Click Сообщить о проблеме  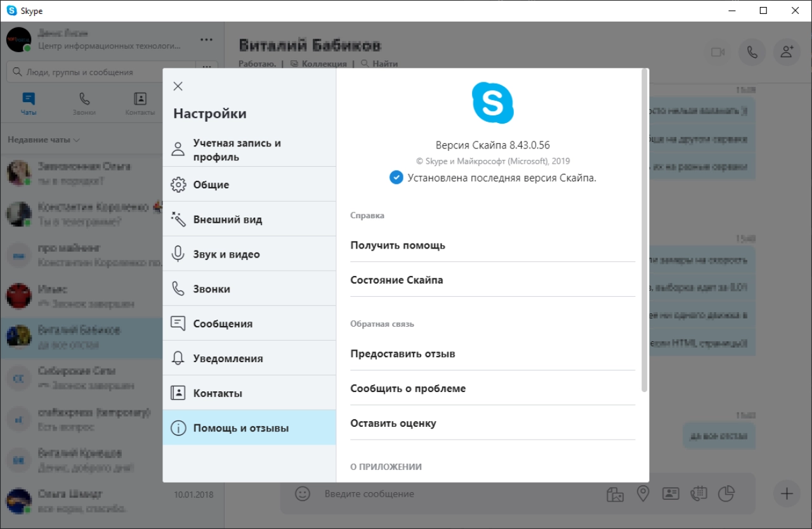point(492,388)
